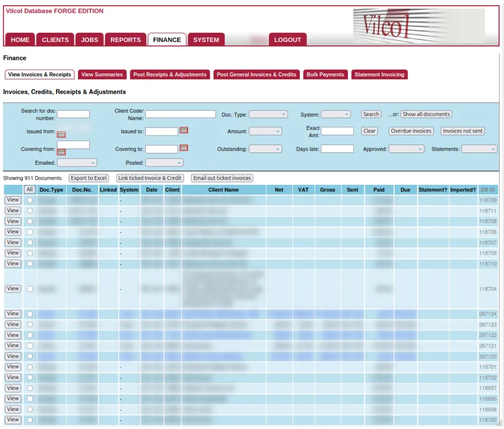Viewport: 504px width, 429px height.
Task: Open the Statements dropdown
Action: [x=479, y=148]
